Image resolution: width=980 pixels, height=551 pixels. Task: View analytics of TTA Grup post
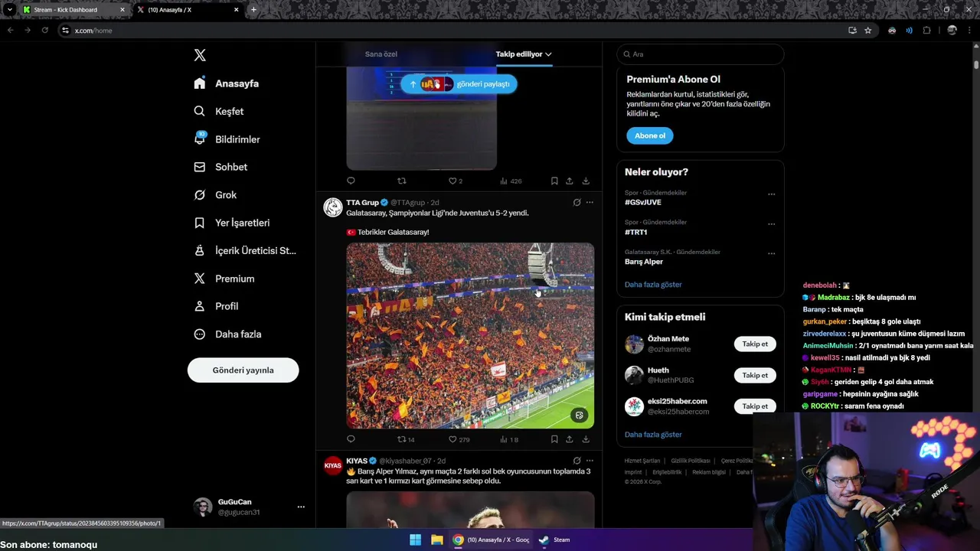[x=509, y=439]
